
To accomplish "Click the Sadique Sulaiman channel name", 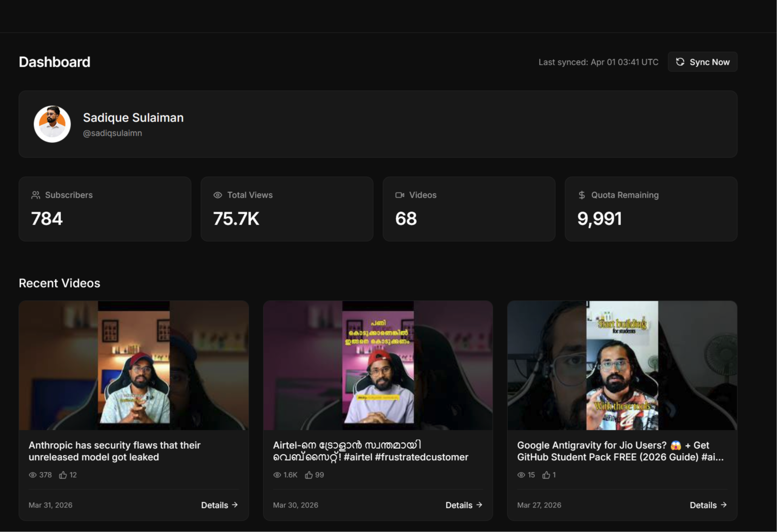I will tap(133, 117).
